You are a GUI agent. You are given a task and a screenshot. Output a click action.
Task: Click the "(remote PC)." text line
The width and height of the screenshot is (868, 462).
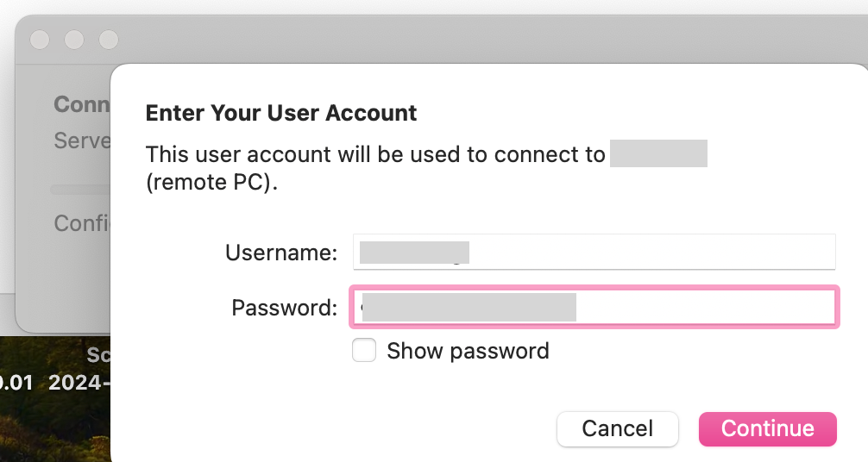(212, 184)
